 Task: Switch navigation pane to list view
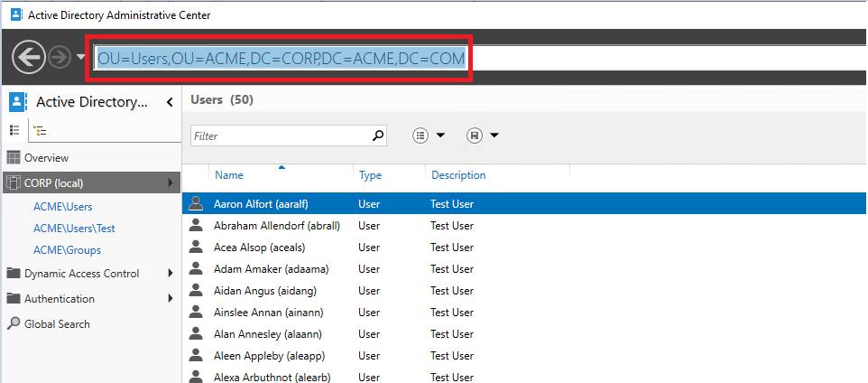coord(14,130)
